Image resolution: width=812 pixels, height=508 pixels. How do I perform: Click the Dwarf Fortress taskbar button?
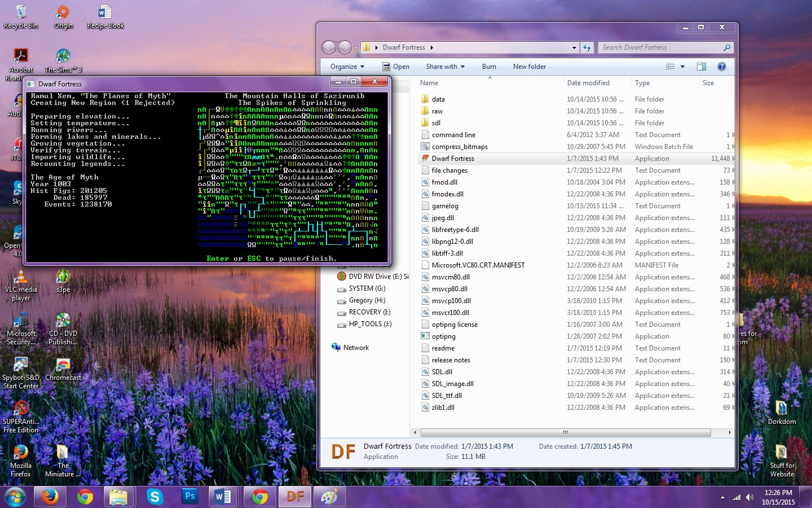click(x=295, y=496)
